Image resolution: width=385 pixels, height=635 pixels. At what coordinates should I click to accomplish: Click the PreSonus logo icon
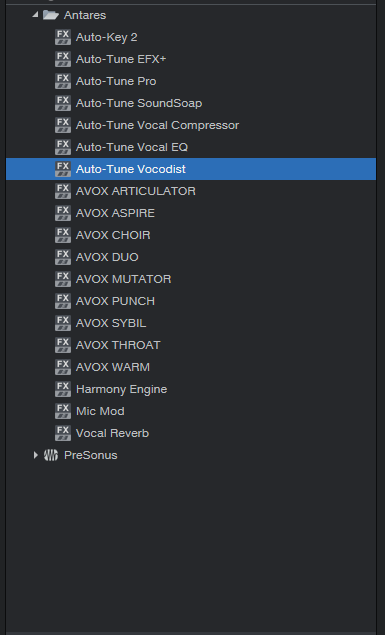(x=51, y=455)
